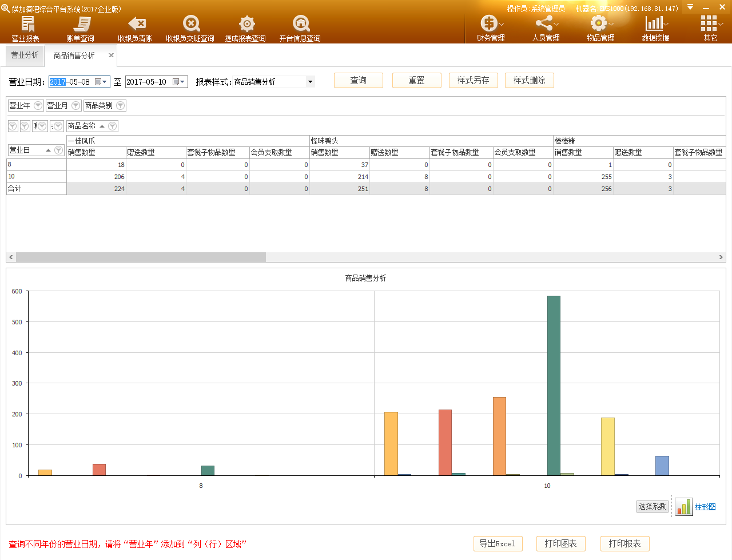Toggle filter on 商品类别 field
732x560 pixels.
(120, 106)
